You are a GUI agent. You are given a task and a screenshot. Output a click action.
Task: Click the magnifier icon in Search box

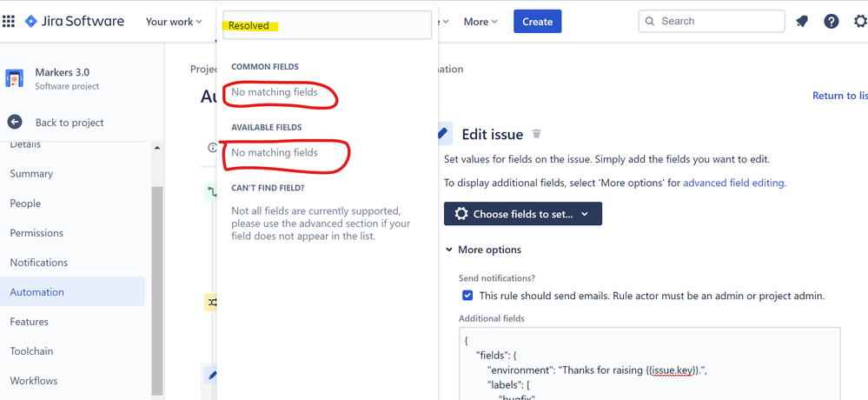pos(650,22)
